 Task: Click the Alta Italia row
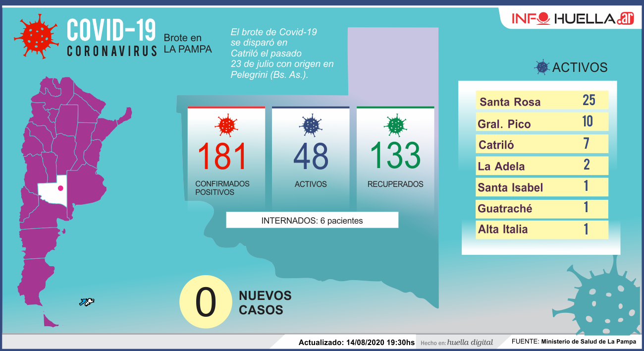[541, 230]
